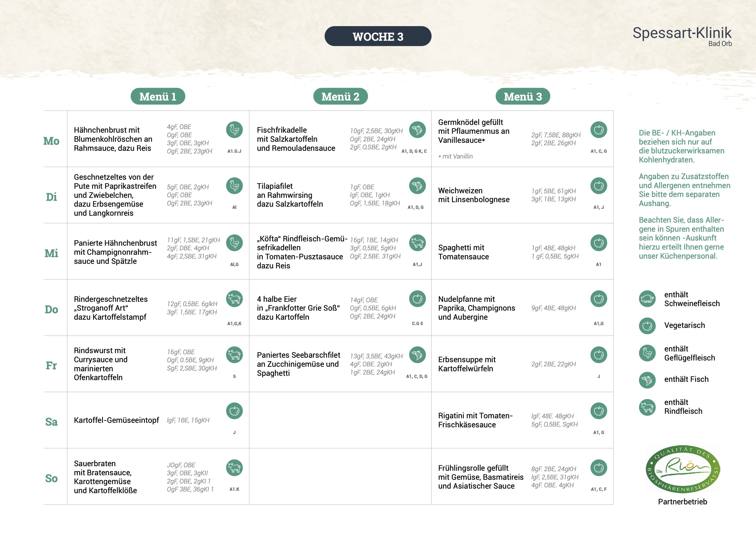The width and height of the screenshot is (756, 535).
Task: Click the 'Mo' weekday row label
Action: tap(51, 141)
